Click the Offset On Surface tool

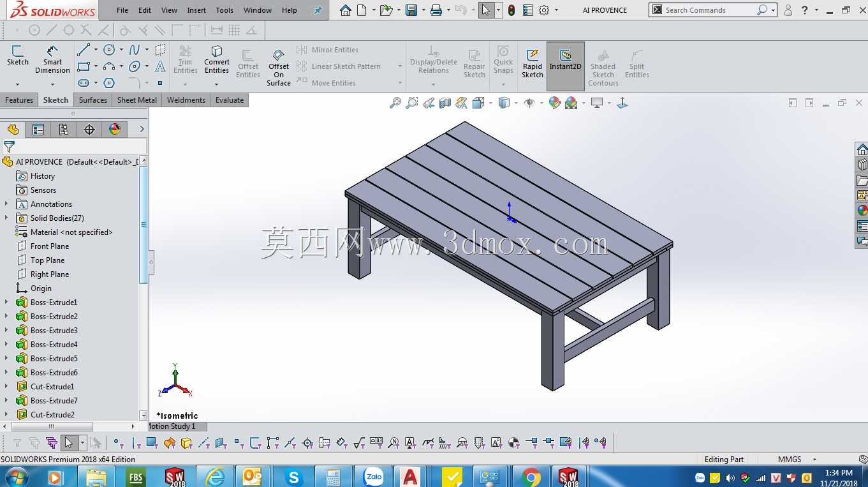(x=279, y=67)
